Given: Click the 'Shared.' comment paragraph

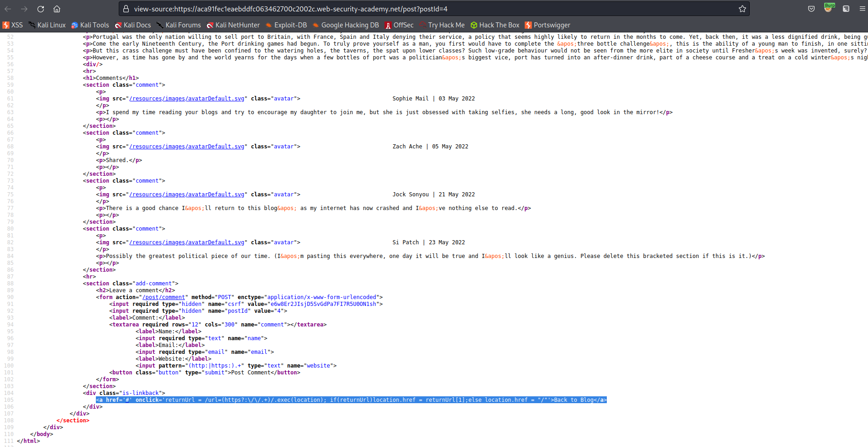Looking at the screenshot, I should tap(119, 160).
